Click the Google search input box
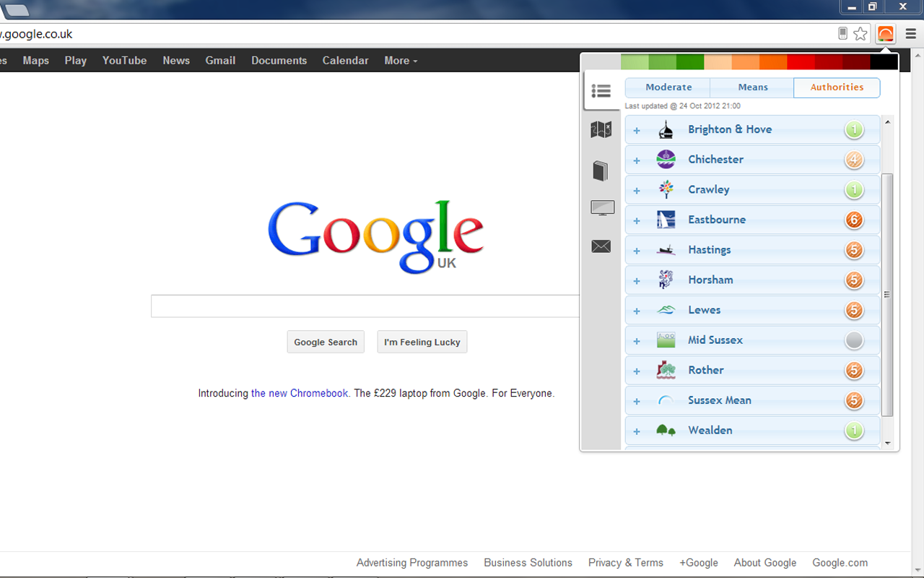The width and height of the screenshot is (924, 578). tap(365, 306)
